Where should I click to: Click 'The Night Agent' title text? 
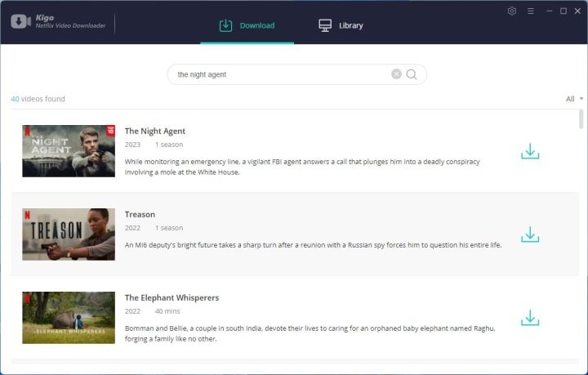[x=155, y=132]
